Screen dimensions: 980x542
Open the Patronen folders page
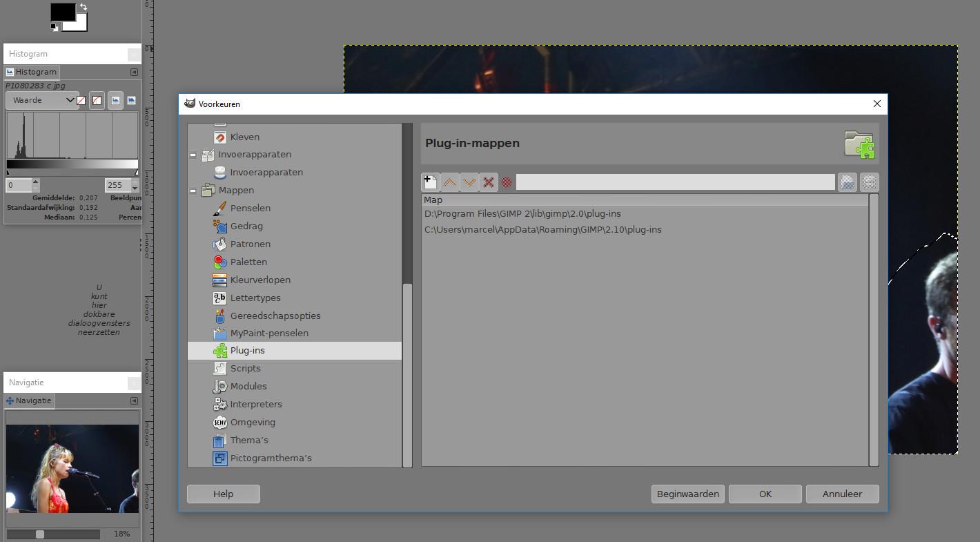[251, 244]
